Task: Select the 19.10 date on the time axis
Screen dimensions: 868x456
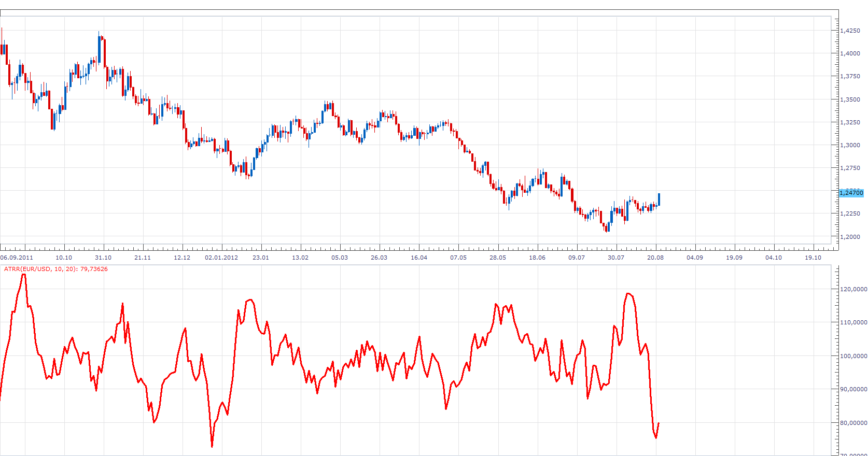Action: [x=813, y=258]
